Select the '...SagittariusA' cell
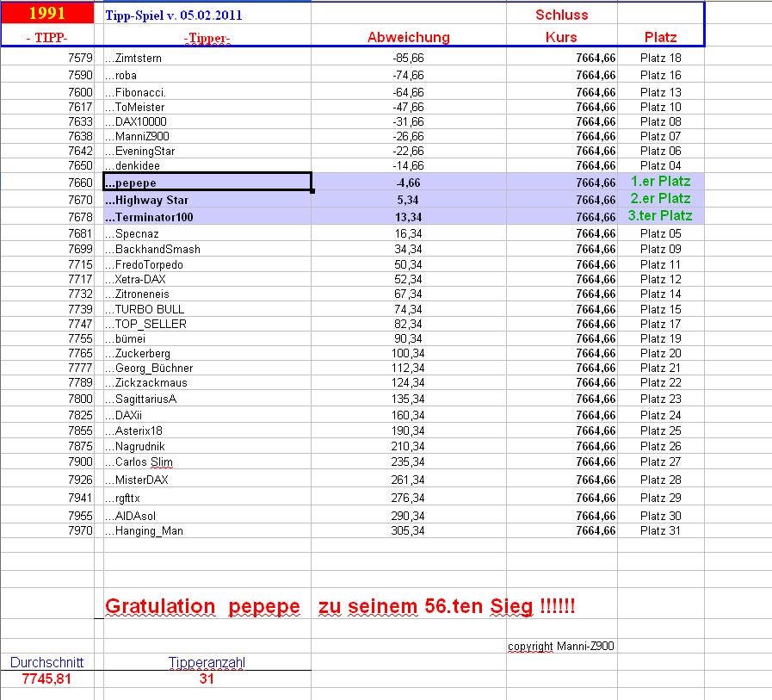Viewport: 772px width, 700px height. tap(207, 399)
